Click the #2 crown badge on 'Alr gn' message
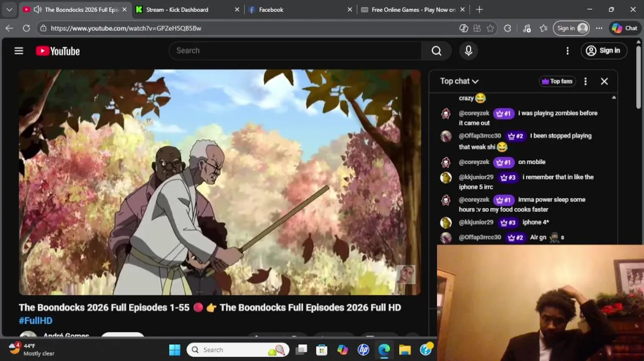The height and width of the screenshot is (361, 644). pos(516,238)
